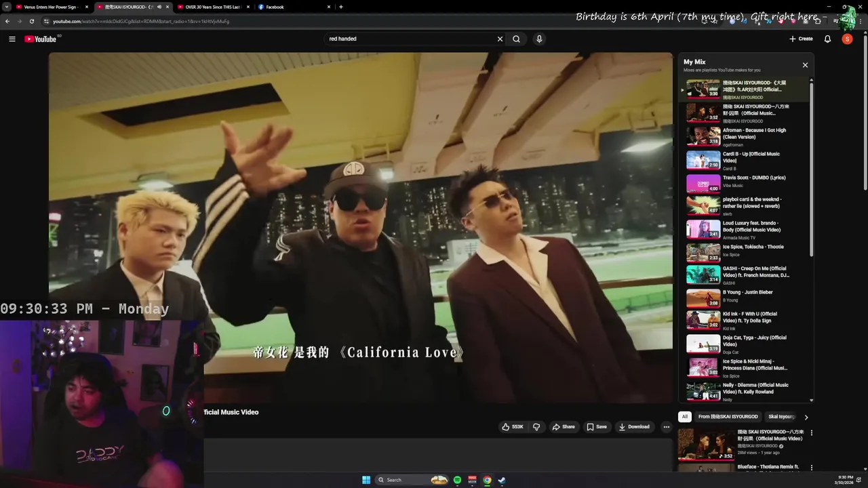Start voice search with the microphone
This screenshot has height=488, width=868.
539,39
